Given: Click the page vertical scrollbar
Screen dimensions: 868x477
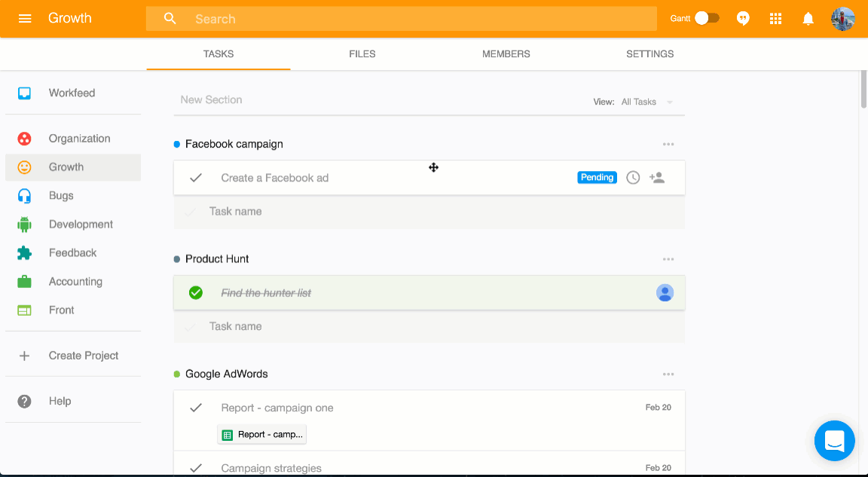Looking at the screenshot, I should tap(863, 88).
